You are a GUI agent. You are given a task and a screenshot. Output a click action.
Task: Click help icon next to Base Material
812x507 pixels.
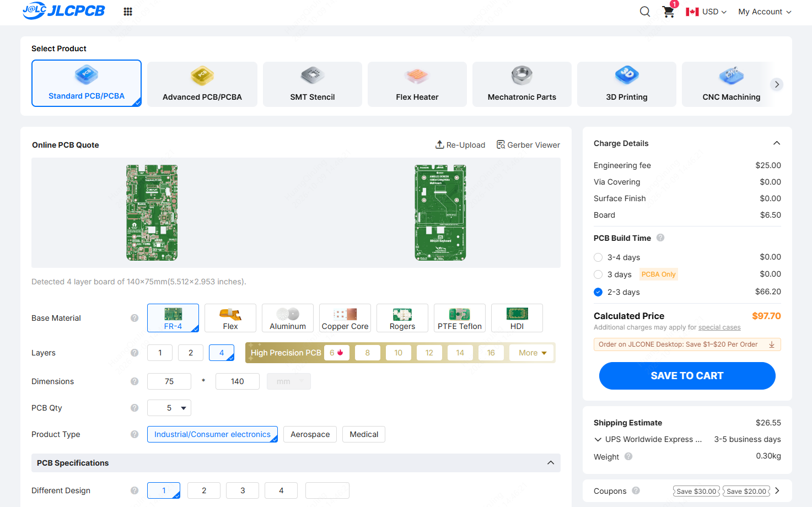pyautogui.click(x=135, y=318)
